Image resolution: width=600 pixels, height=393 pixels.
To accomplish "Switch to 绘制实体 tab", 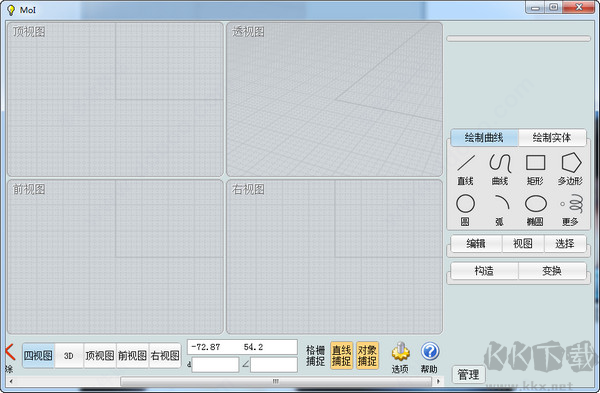I will tap(552, 138).
